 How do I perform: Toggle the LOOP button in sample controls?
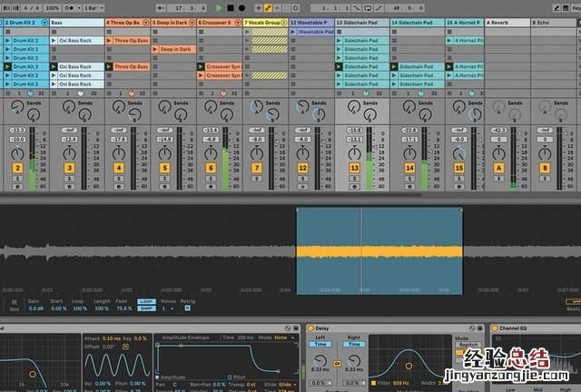coord(146,301)
